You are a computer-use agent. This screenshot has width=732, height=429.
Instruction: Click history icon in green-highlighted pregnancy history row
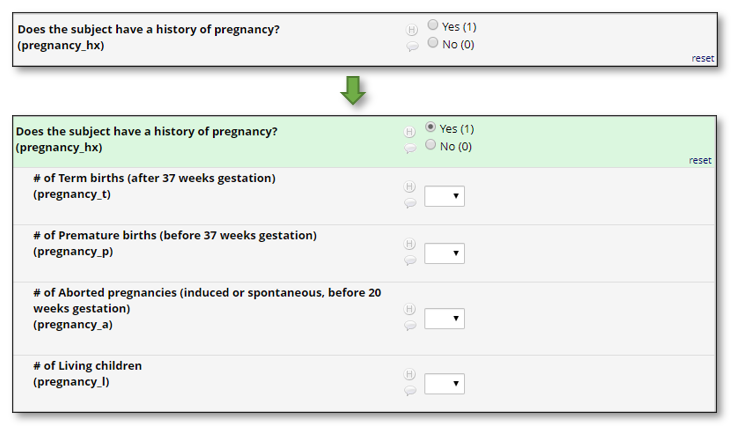(x=409, y=132)
